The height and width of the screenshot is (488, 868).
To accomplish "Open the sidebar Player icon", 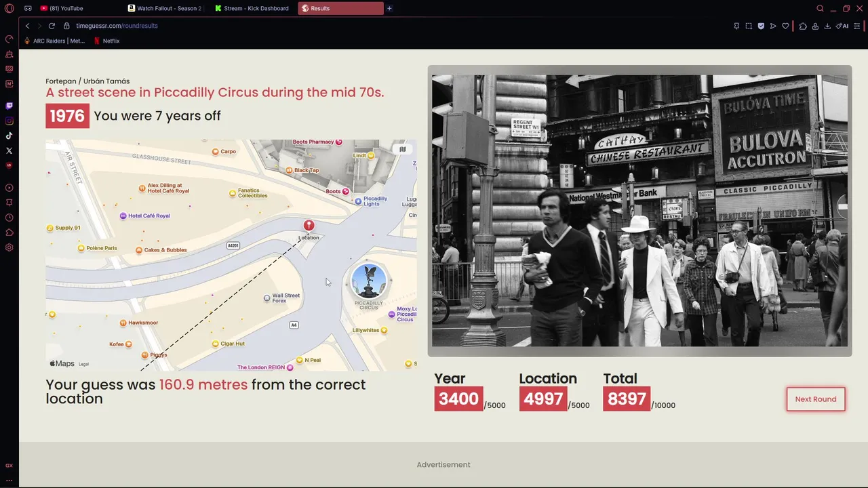I will [x=9, y=188].
